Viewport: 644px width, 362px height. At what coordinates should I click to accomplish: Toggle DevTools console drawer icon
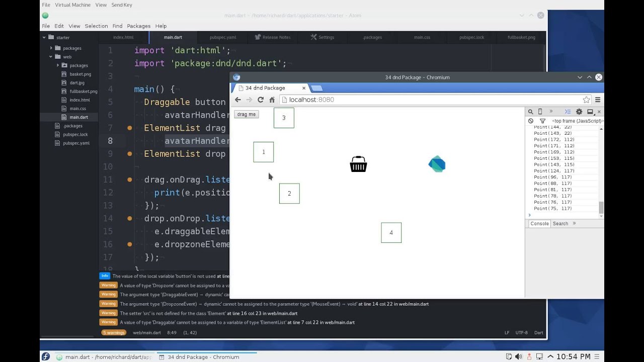tap(568, 112)
